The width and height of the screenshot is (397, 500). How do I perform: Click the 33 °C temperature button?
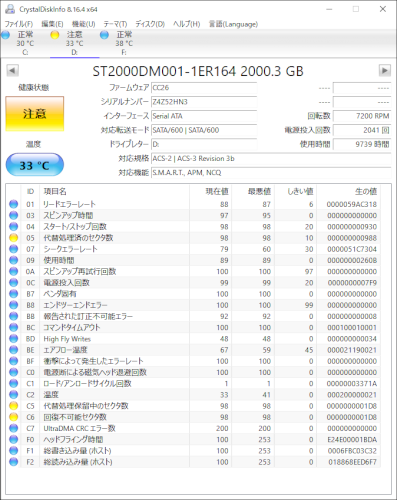pos(35,165)
